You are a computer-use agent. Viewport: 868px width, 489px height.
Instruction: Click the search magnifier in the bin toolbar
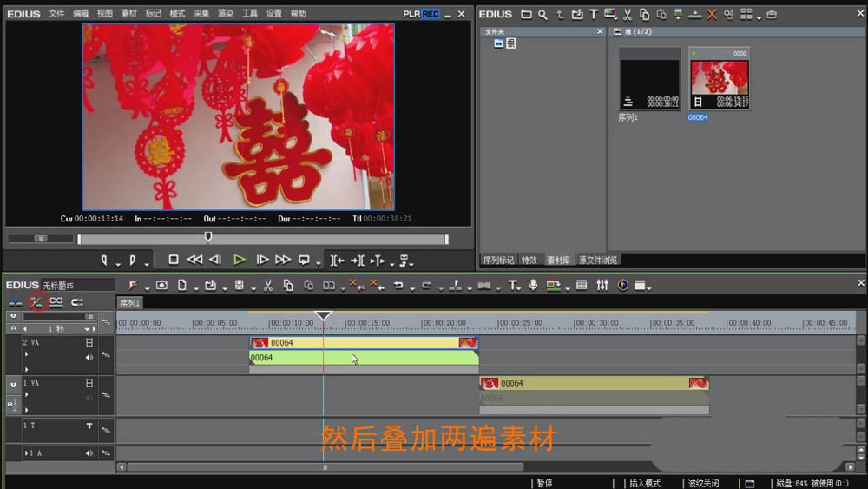pos(542,15)
